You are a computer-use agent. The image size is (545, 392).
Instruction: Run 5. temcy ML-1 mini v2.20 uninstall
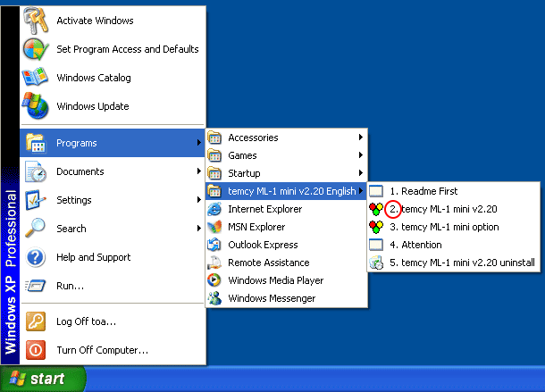tap(453, 263)
